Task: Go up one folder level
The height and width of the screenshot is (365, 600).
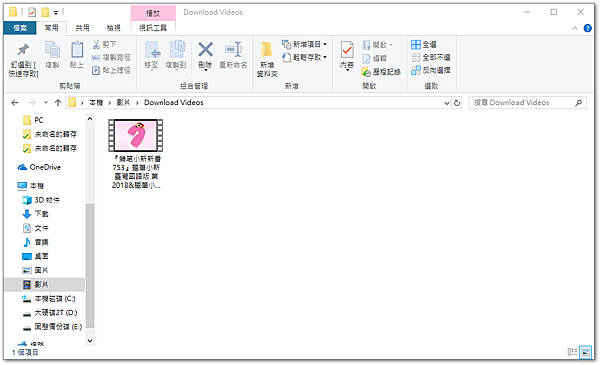Action: click(x=58, y=103)
